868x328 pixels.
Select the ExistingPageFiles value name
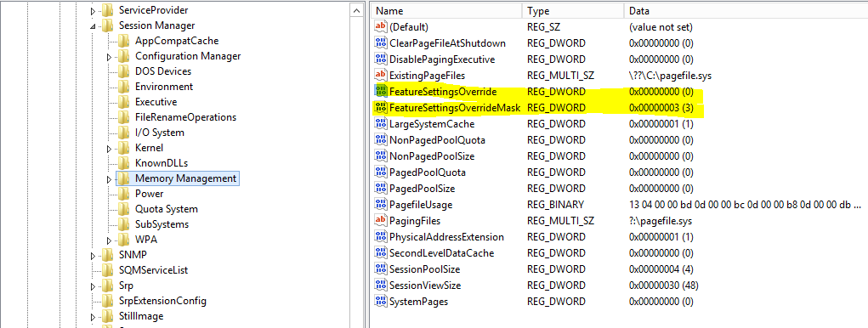428,76
